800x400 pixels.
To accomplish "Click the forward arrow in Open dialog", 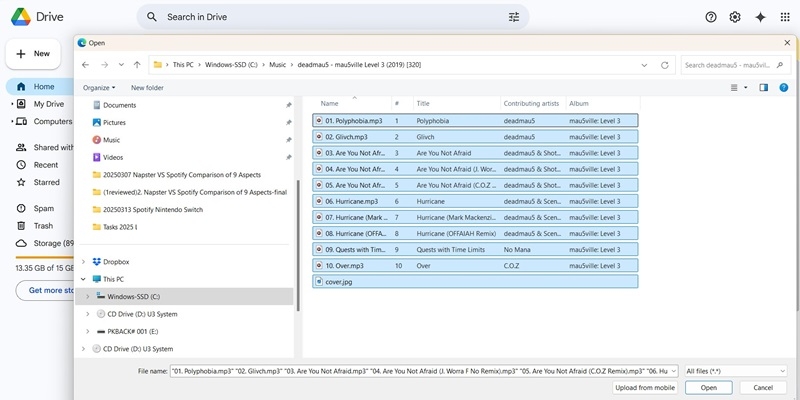I will 104,65.
